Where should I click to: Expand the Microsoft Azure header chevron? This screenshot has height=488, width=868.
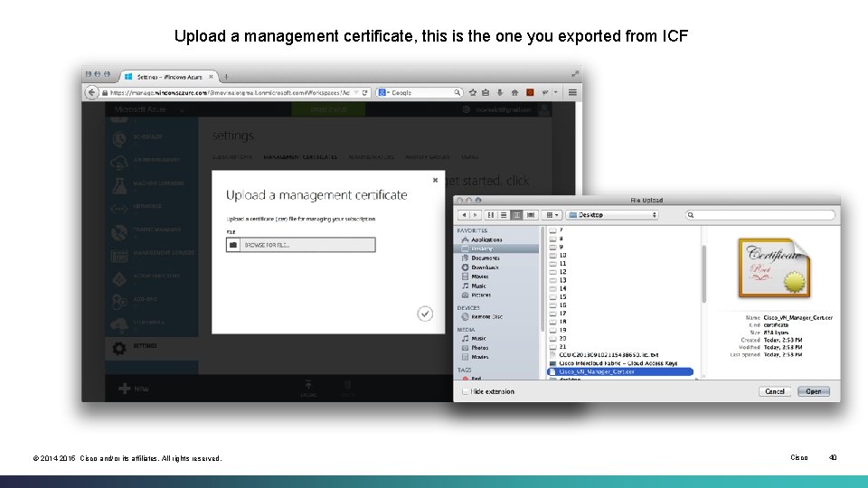tap(181, 110)
